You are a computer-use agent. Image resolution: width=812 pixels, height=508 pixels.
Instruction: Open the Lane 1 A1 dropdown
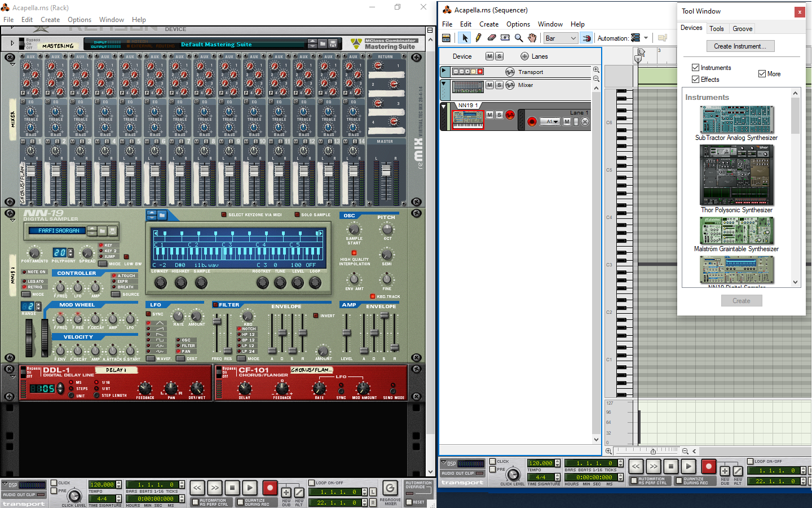point(550,121)
